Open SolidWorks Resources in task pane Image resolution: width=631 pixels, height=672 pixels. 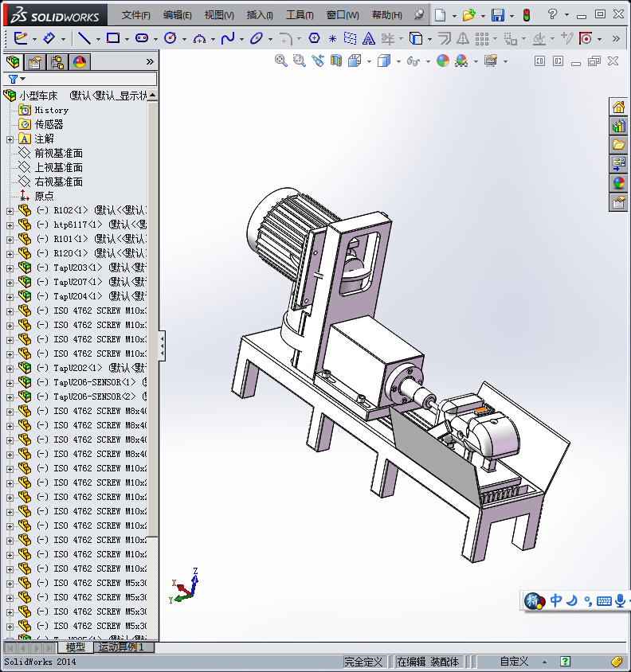click(618, 107)
